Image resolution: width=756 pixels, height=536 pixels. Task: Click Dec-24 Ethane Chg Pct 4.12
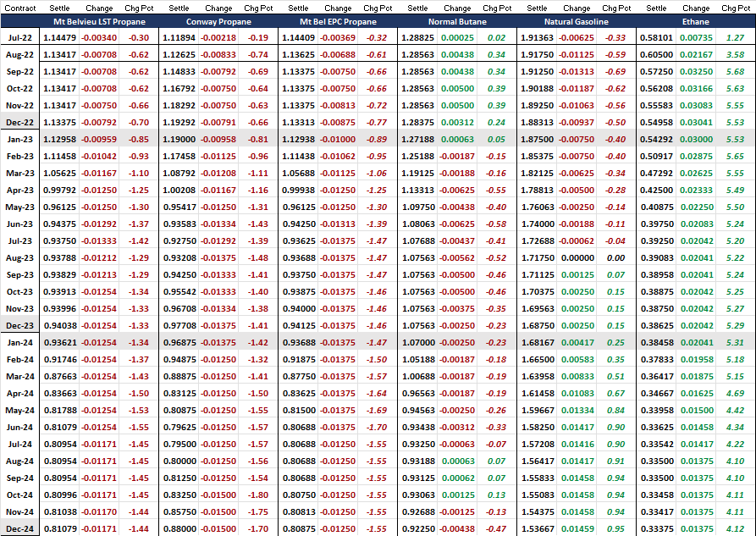click(736, 528)
